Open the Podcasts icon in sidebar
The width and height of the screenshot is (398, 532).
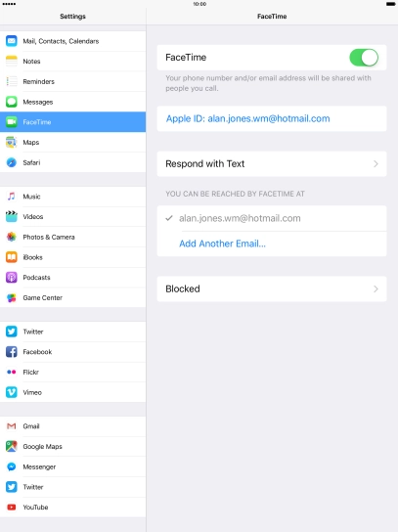pos(11,278)
